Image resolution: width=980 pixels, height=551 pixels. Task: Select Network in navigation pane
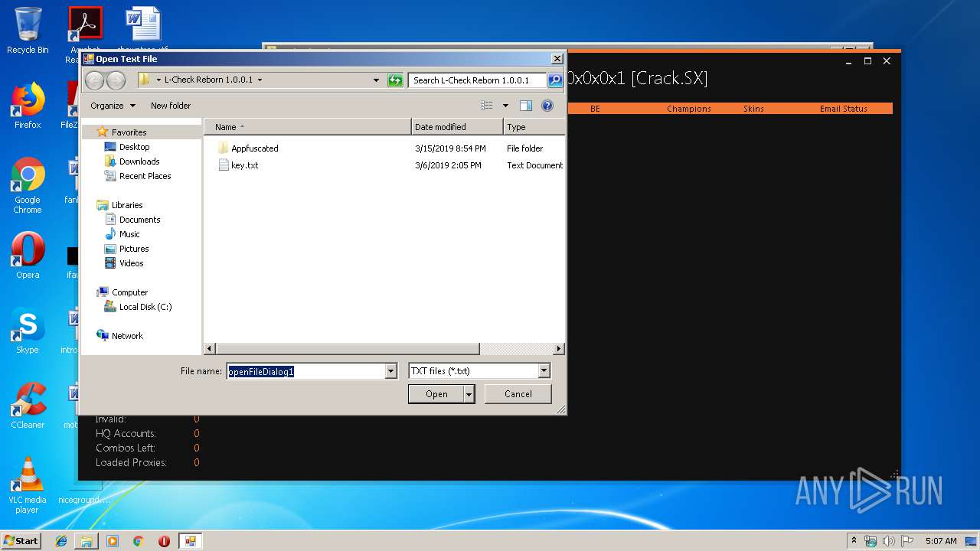(x=127, y=336)
